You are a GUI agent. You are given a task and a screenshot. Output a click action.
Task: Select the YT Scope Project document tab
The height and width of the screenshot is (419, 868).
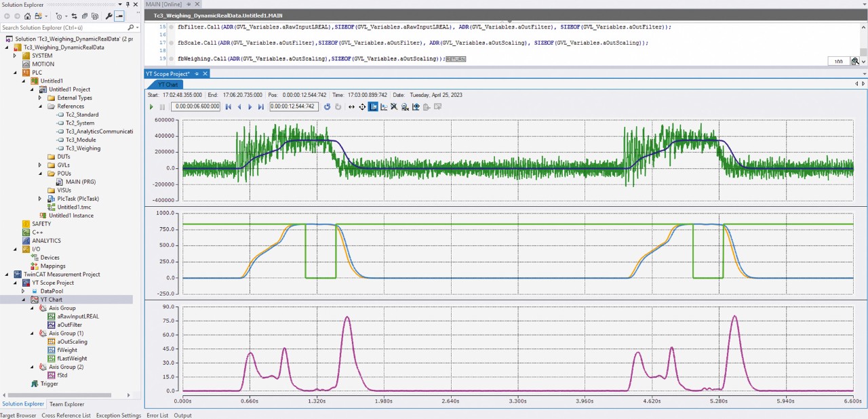(169, 73)
